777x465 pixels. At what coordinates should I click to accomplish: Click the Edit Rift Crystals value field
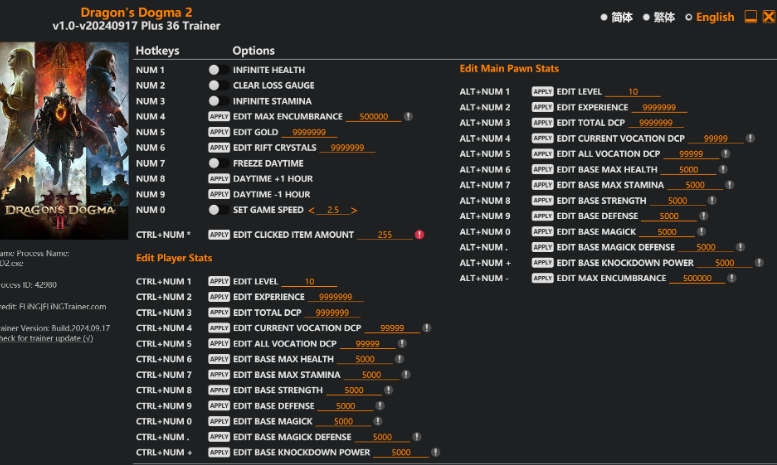[347, 148]
